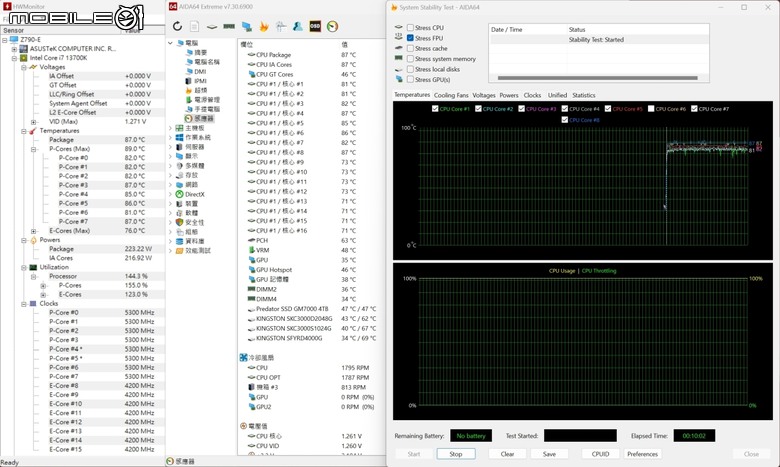Switch to the Cooling Fans tab

pyautogui.click(x=451, y=95)
